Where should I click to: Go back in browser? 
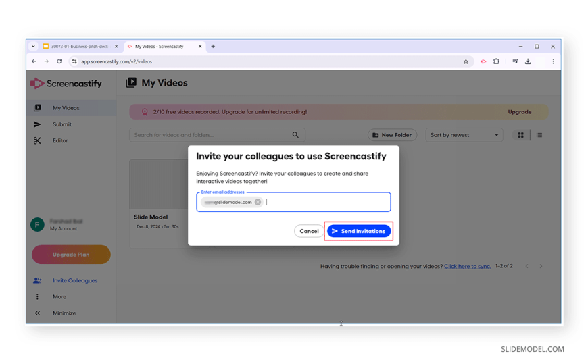(x=34, y=61)
